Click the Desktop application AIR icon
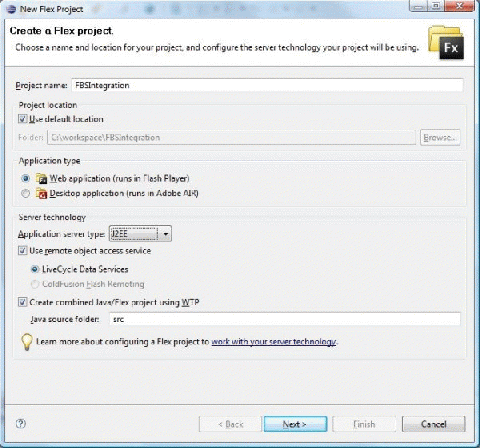This screenshot has height=448, width=480. 42,193
